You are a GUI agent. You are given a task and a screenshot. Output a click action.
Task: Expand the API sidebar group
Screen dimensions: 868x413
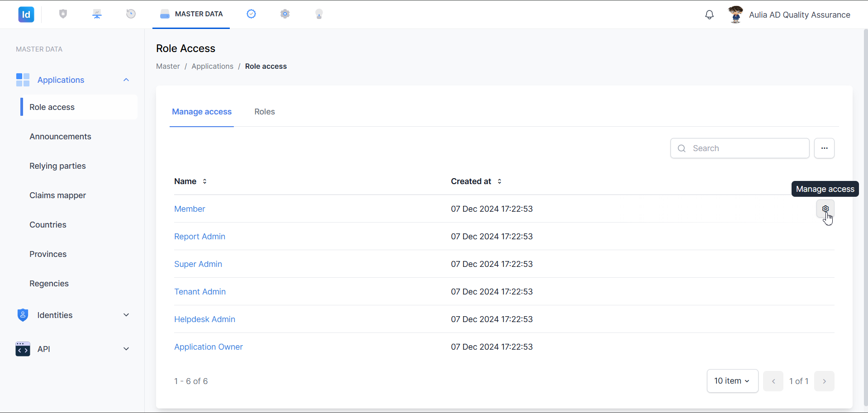tap(126, 349)
